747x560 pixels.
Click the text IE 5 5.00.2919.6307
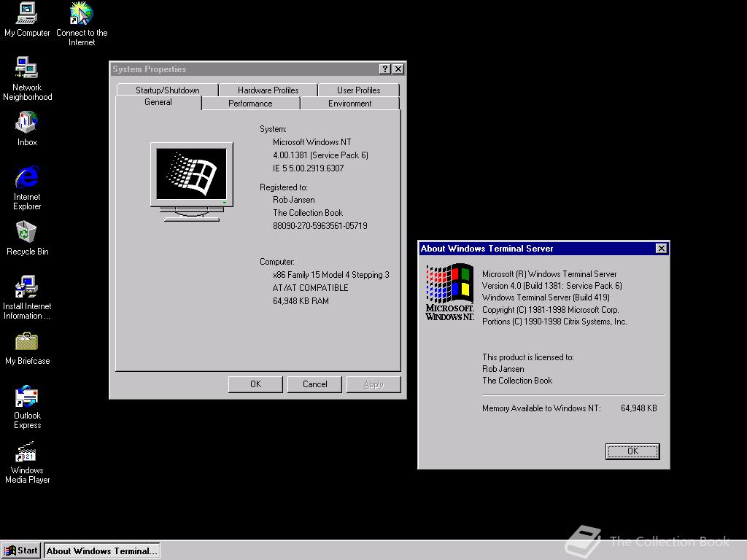point(308,168)
